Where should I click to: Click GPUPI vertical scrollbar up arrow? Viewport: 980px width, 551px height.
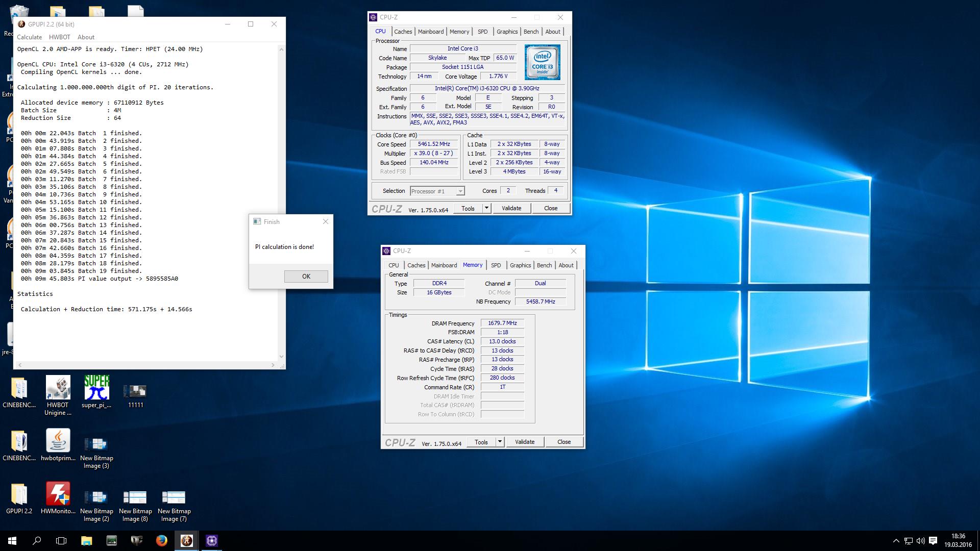click(x=281, y=49)
